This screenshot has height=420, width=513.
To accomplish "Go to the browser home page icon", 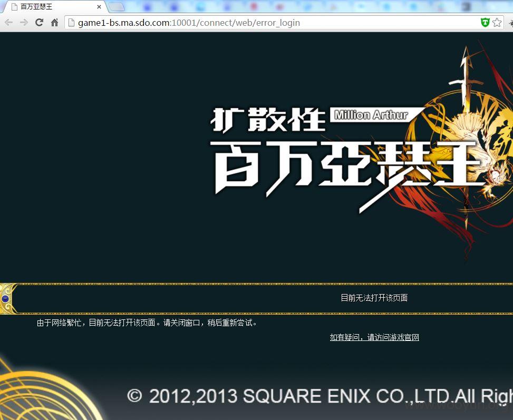I will tap(55, 23).
